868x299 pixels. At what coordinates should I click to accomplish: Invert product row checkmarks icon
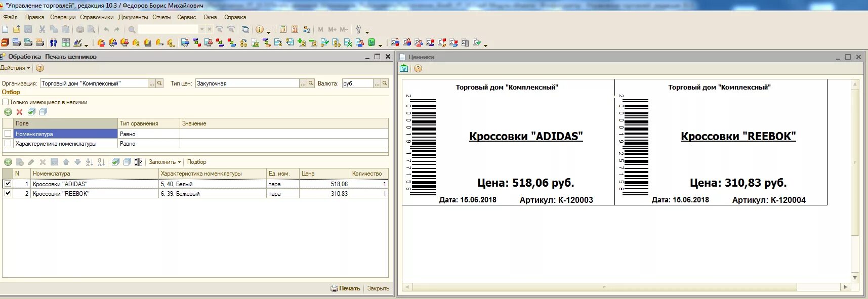click(138, 162)
